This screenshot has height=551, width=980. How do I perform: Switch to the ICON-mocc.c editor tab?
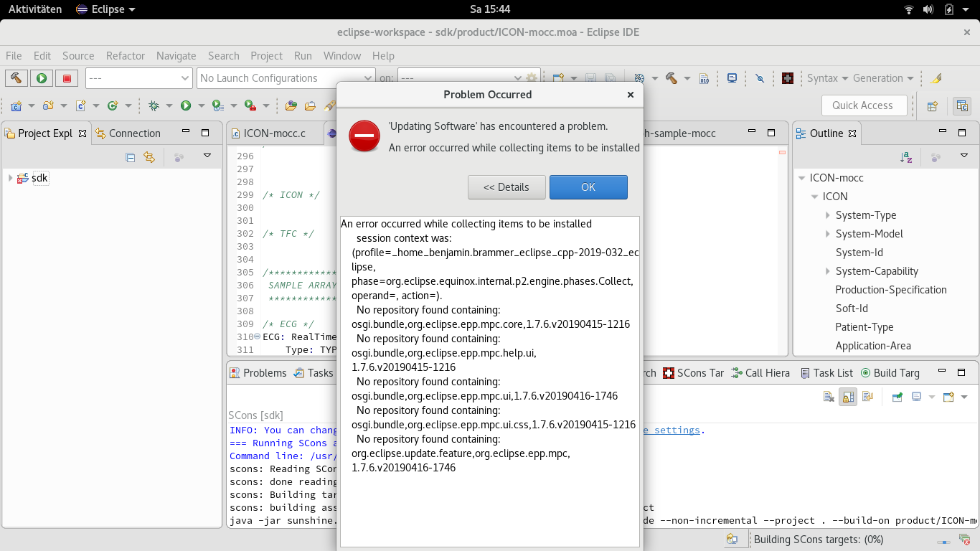[268, 133]
